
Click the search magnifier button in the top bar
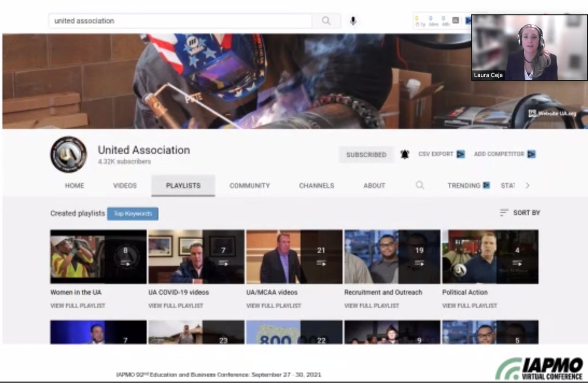click(326, 21)
